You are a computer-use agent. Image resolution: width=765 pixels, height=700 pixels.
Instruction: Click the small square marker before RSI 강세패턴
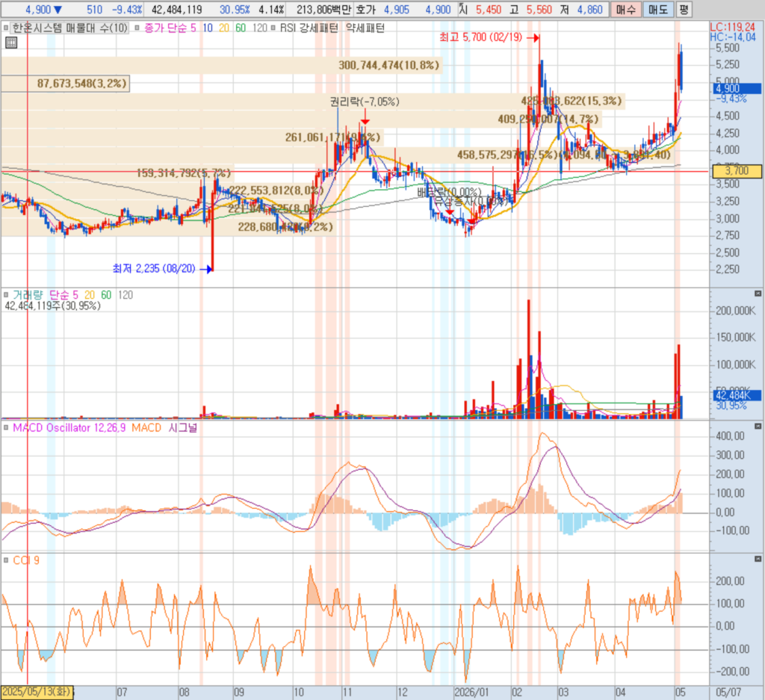coord(273,28)
